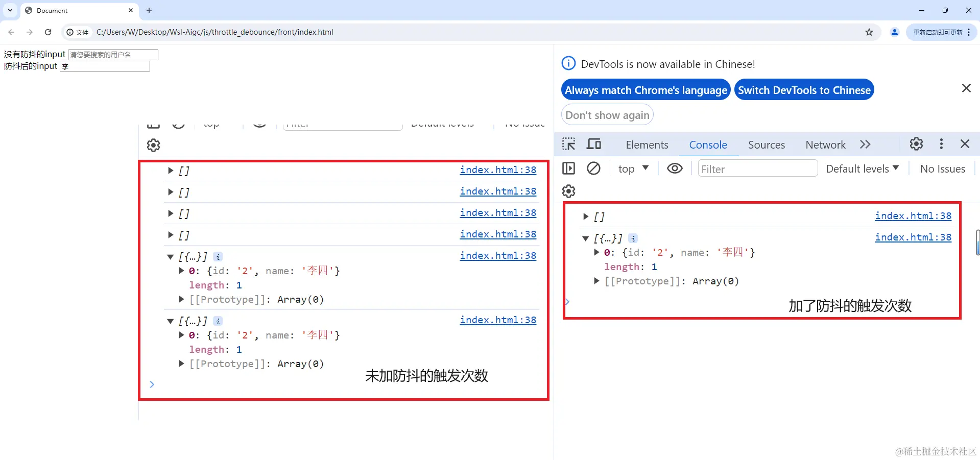Screen dimensions: 980x460
Task: Focus the 没有防抖的input text field
Action: 113,55
